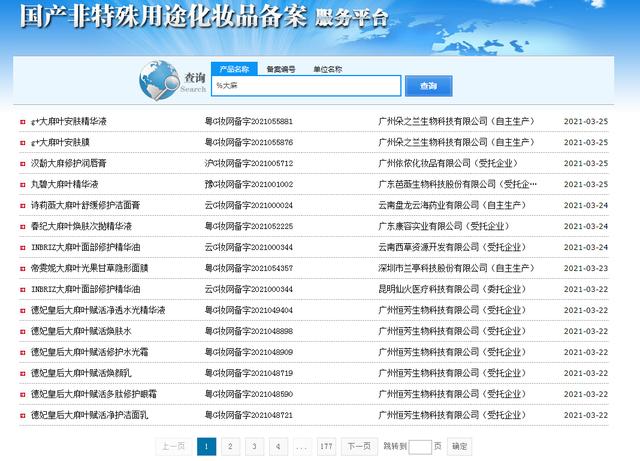The height and width of the screenshot is (461, 640).
Task: Click company 广东康容实业有限公司（受托企业）
Action: coord(444,226)
